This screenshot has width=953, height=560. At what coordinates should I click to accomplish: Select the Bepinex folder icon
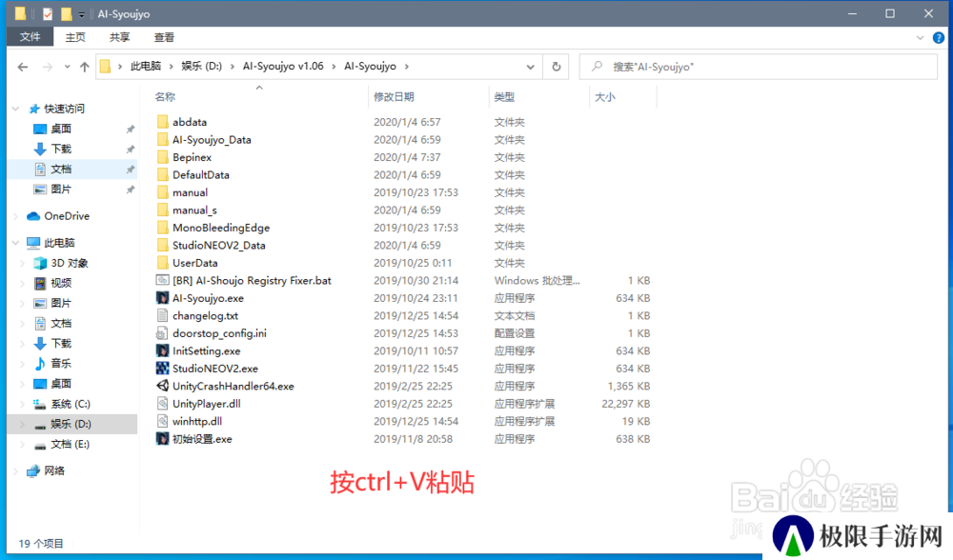[162, 157]
